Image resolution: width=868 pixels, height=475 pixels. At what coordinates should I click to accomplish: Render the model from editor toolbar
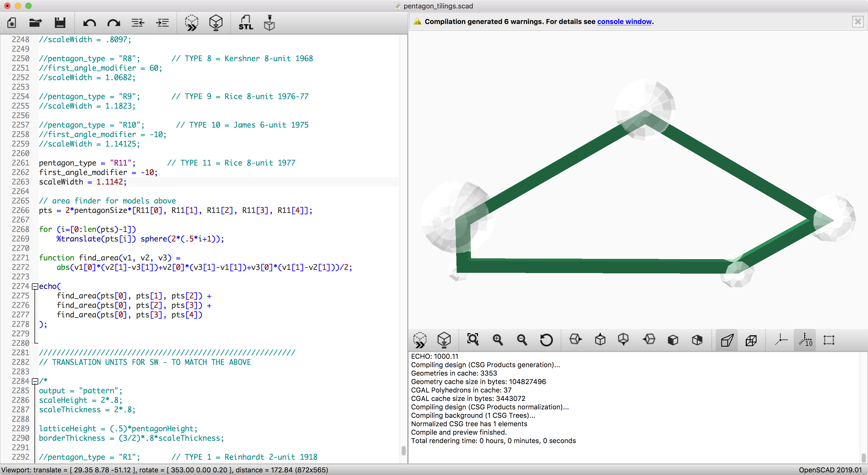[x=216, y=23]
